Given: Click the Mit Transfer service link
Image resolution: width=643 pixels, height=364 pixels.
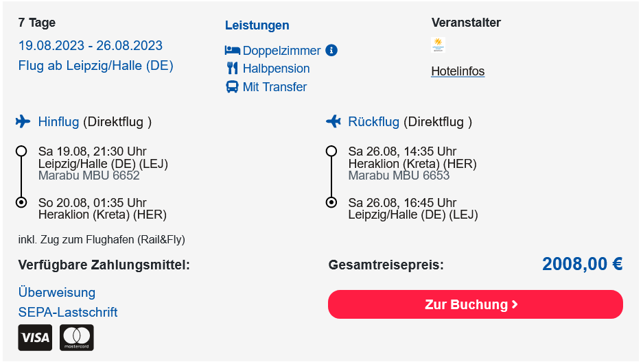Looking at the screenshot, I should 274,87.
